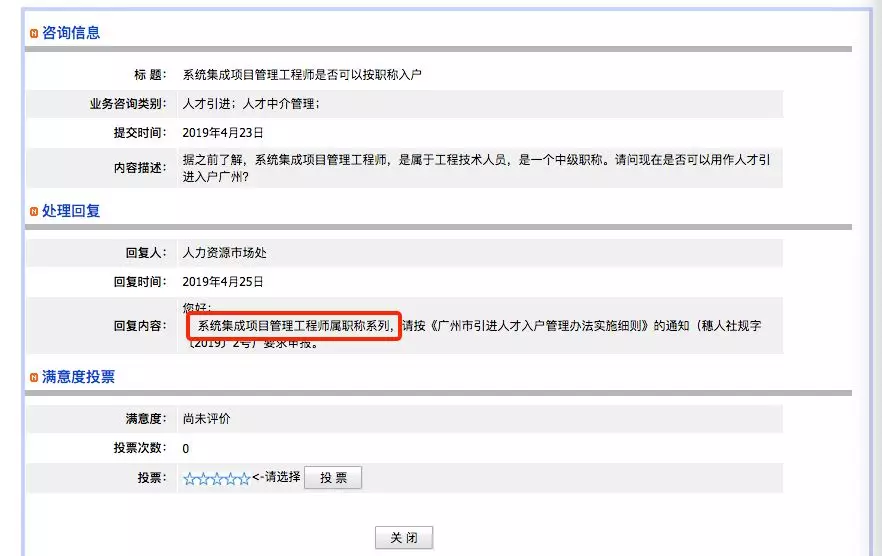Click the 处理回复 section heading icon
Viewport: 882px width, 556px height.
pos(34,212)
